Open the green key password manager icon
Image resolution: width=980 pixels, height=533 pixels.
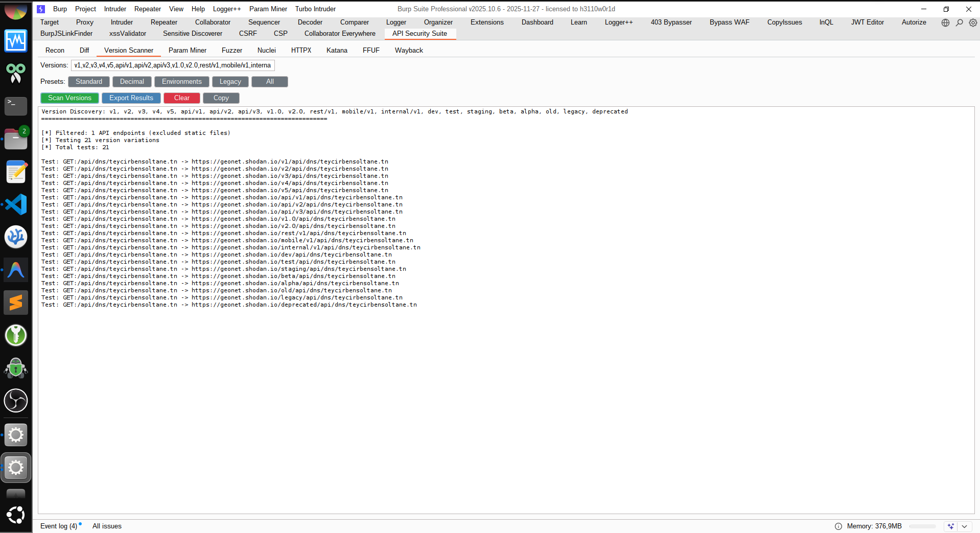coord(16,335)
